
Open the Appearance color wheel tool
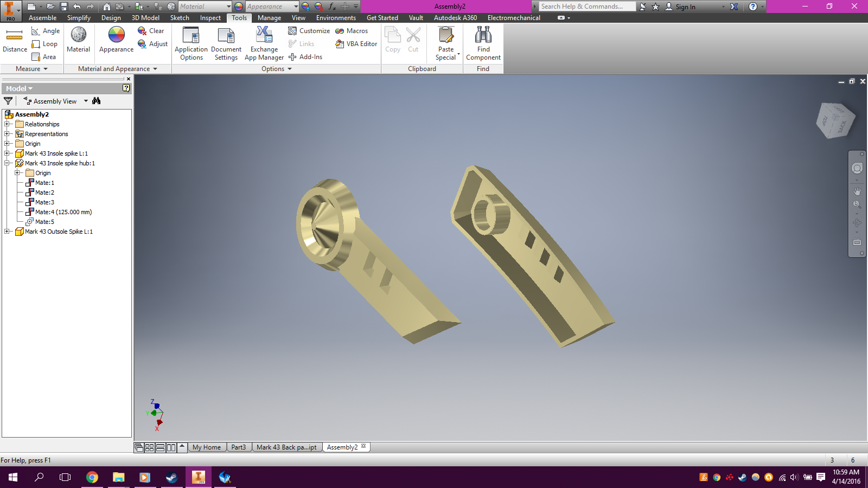point(116,40)
